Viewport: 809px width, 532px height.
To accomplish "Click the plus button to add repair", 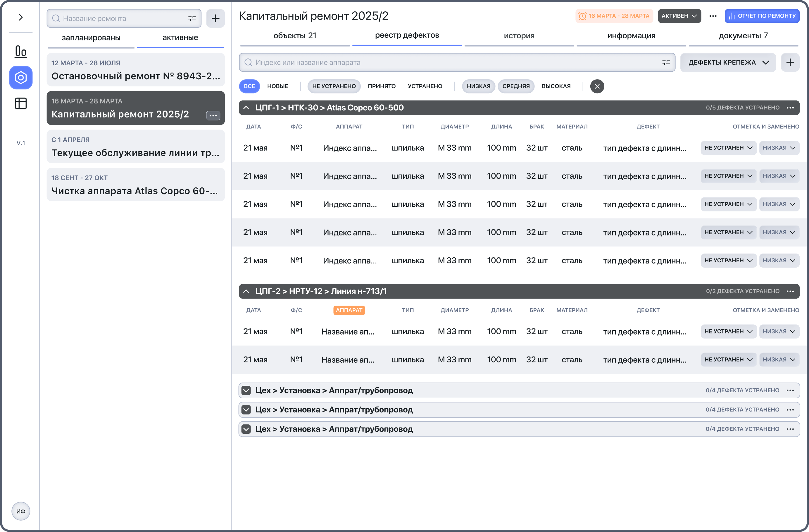I will click(x=215, y=18).
